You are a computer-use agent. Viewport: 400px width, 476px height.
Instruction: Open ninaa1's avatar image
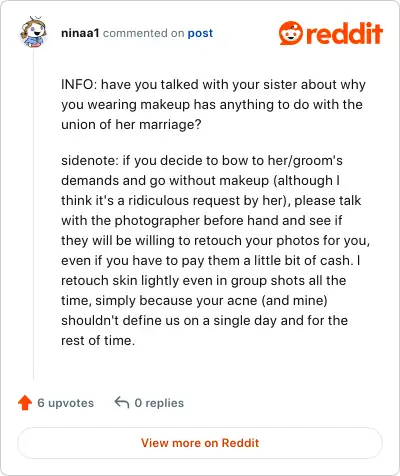pos(33,32)
